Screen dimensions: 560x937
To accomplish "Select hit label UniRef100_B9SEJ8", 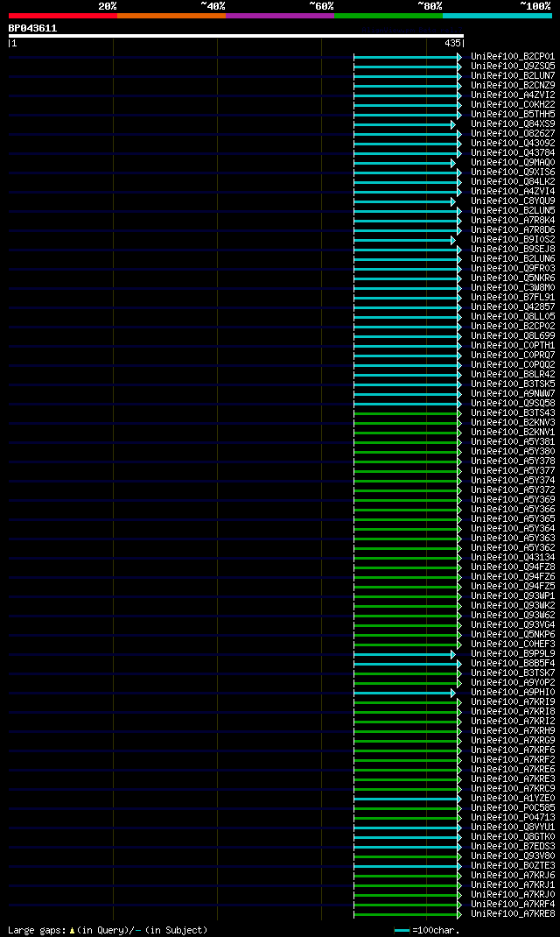I will click(x=513, y=250).
